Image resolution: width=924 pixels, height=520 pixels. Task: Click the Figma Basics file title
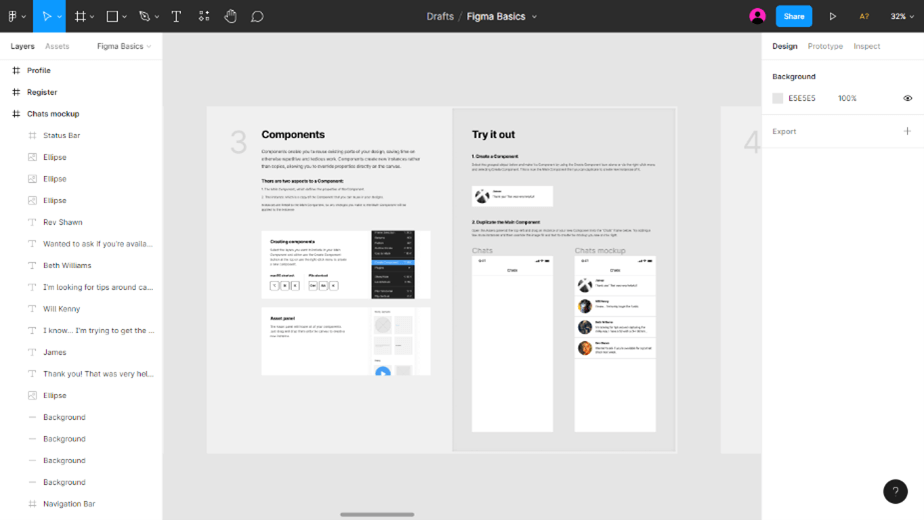(x=496, y=17)
